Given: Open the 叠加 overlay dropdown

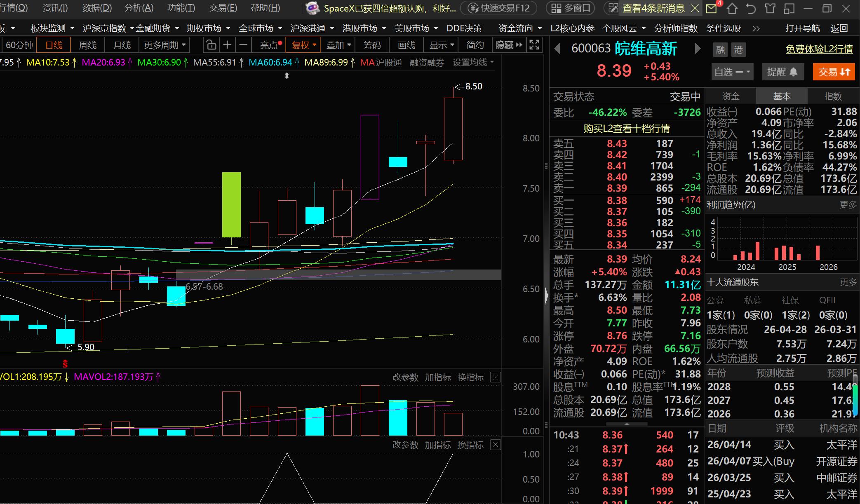Looking at the screenshot, I should [338, 45].
